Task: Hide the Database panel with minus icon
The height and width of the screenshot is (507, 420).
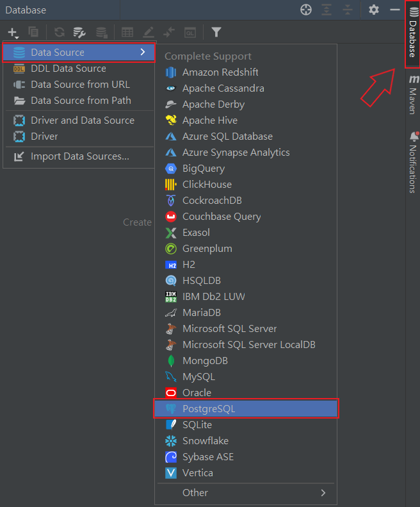Action: point(395,10)
